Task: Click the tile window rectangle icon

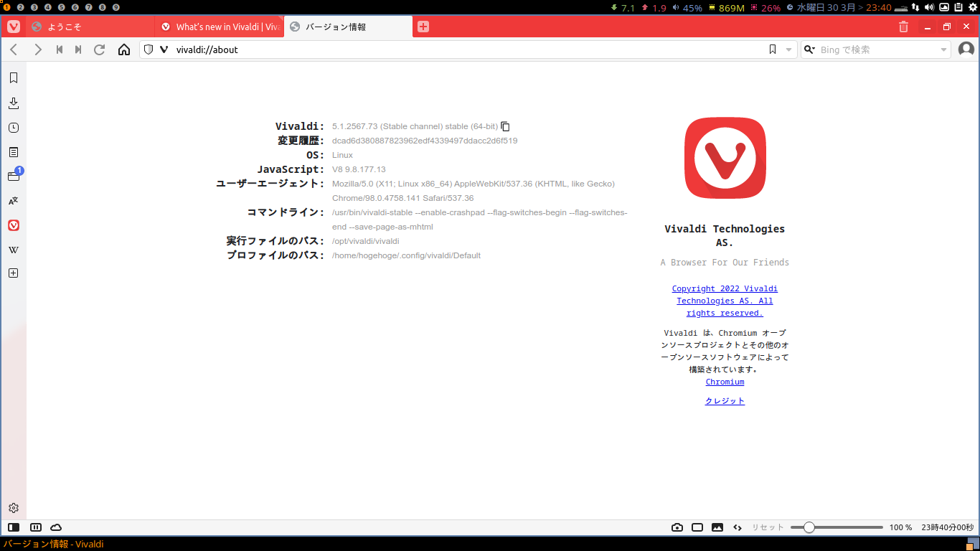Action: point(697,527)
